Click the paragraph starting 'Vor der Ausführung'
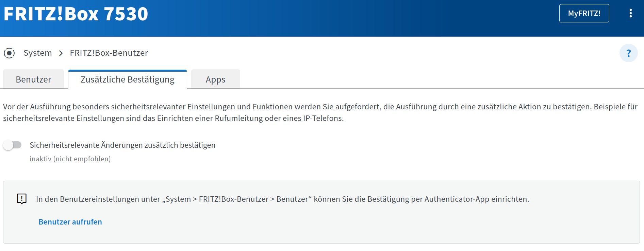Image resolution: width=644 pixels, height=251 pixels. pyautogui.click(x=320, y=112)
